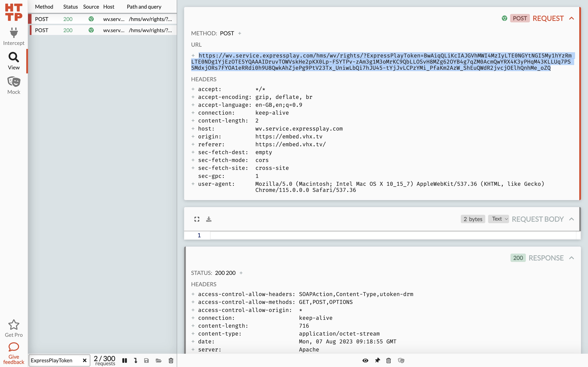Screen dimensions: 588x367
Task: Collapse the RESPONSE section
Action: coord(572,258)
